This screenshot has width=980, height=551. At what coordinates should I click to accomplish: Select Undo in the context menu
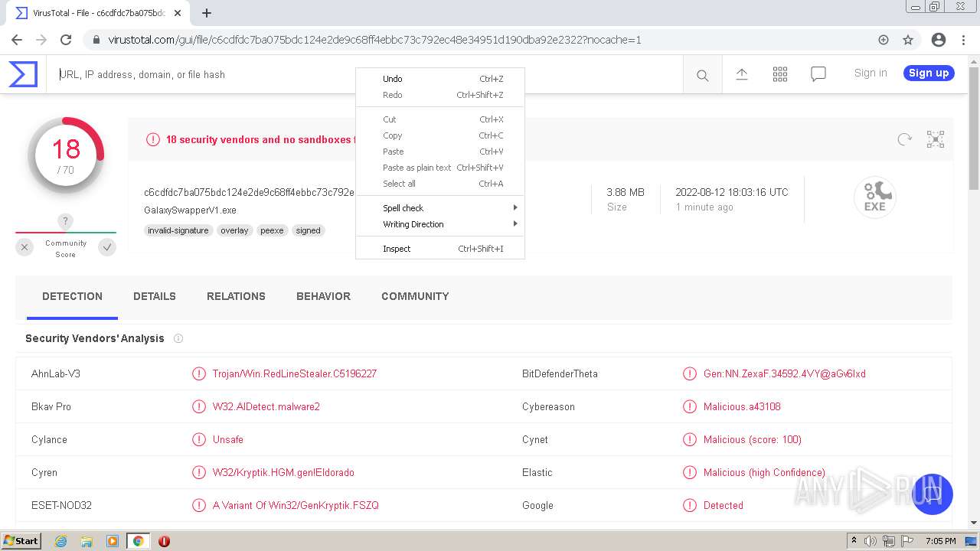pos(440,79)
